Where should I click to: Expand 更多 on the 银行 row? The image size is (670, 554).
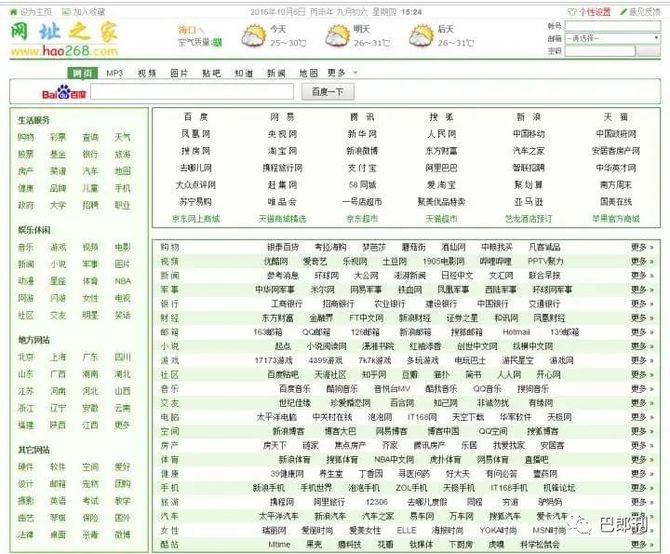pyautogui.click(x=642, y=304)
